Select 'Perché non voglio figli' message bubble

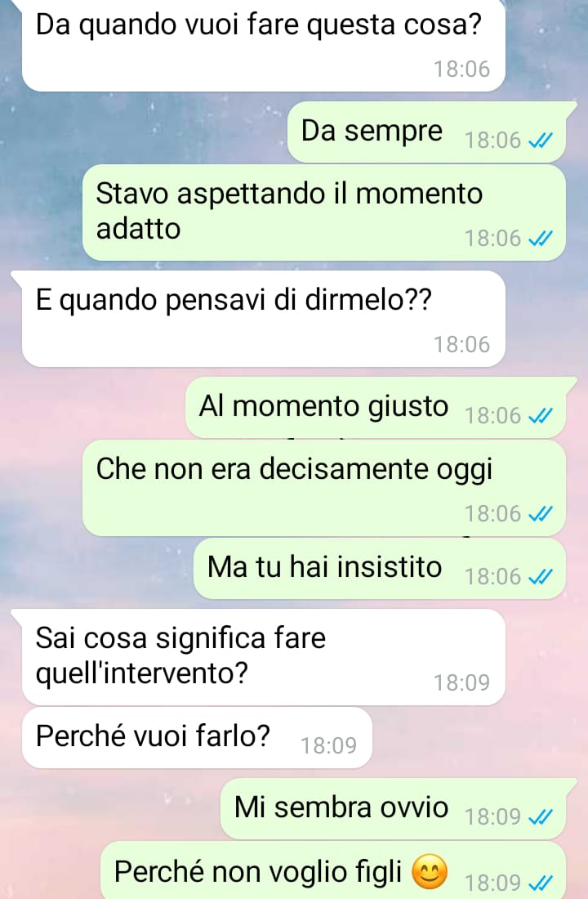click(x=333, y=870)
